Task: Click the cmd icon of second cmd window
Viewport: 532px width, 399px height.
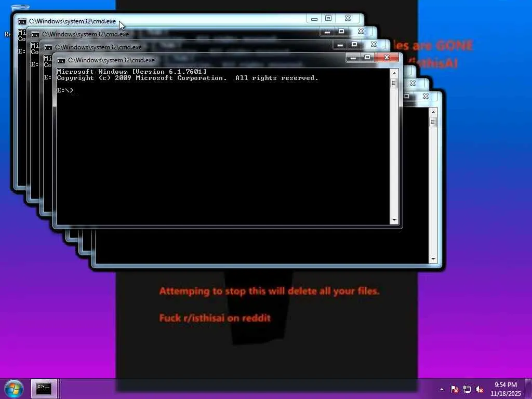Action: click(x=35, y=35)
